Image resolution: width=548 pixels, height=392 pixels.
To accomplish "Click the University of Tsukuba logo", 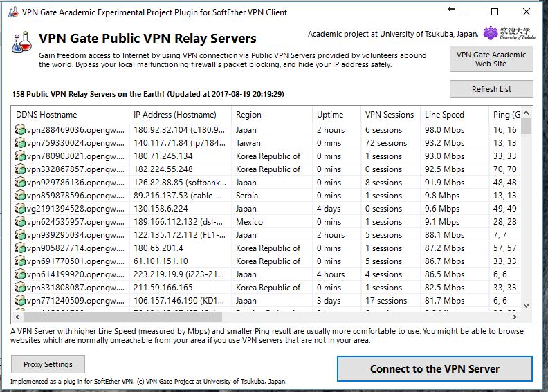I will tap(509, 32).
